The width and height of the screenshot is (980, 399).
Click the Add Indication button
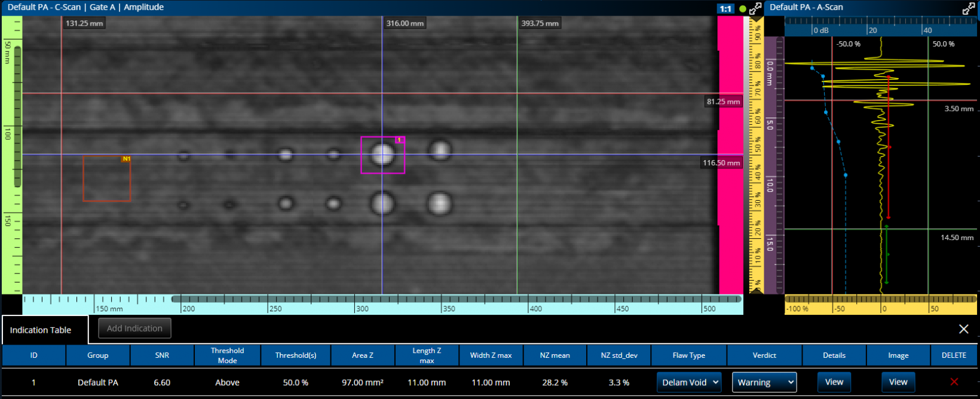[134, 329]
